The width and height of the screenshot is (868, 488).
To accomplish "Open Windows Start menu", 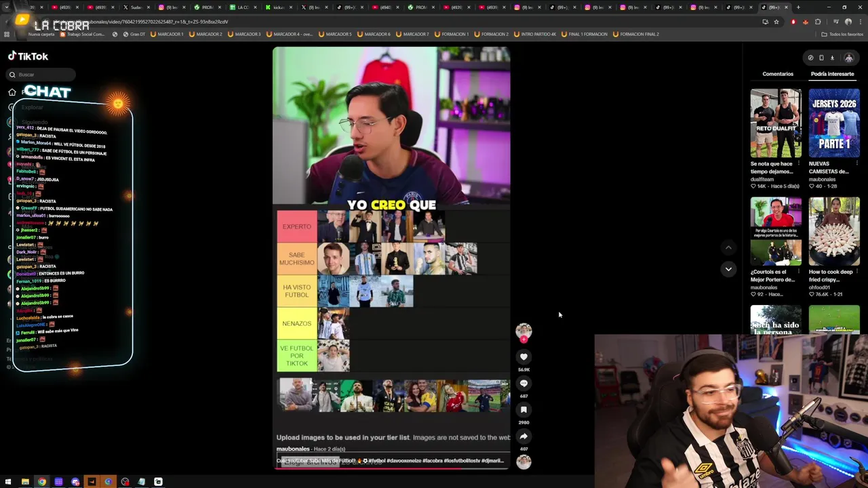I will (x=8, y=482).
